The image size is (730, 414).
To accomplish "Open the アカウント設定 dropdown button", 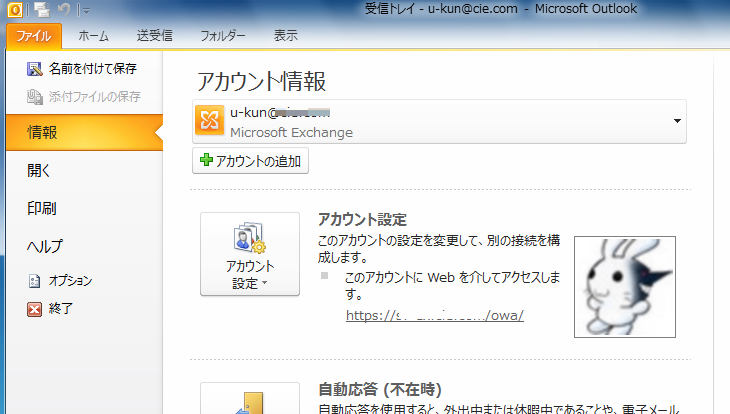I will point(250,254).
